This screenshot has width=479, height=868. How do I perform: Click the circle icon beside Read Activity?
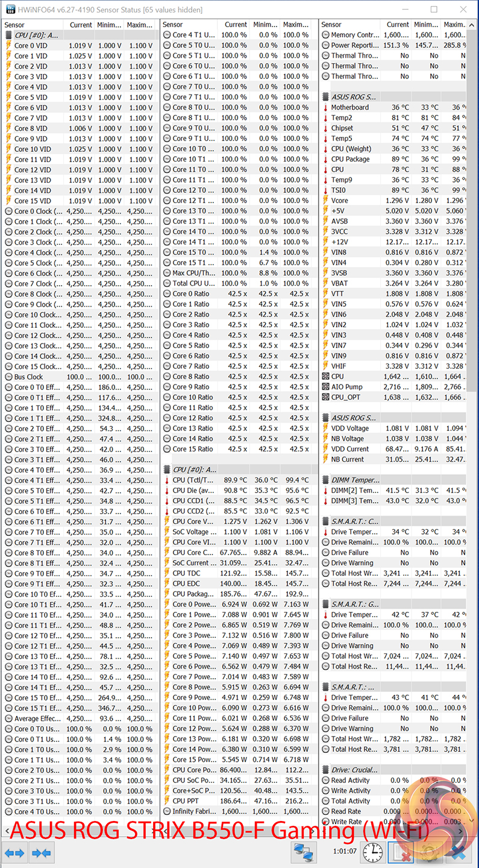[325, 780]
